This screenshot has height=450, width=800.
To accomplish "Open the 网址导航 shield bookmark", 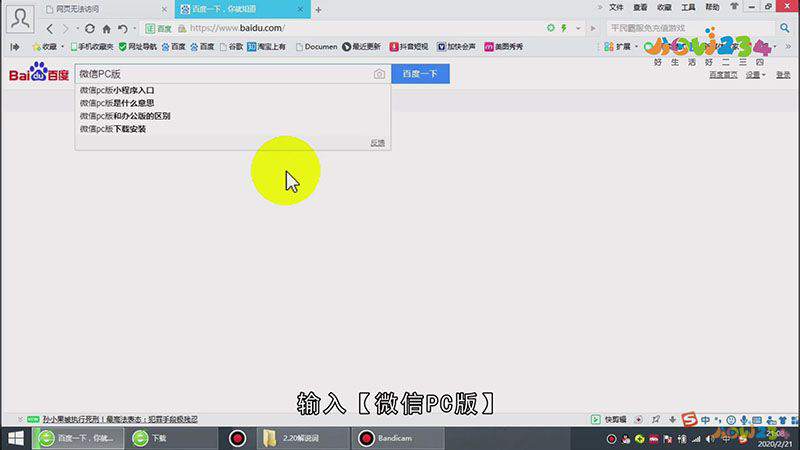I will pos(137,46).
